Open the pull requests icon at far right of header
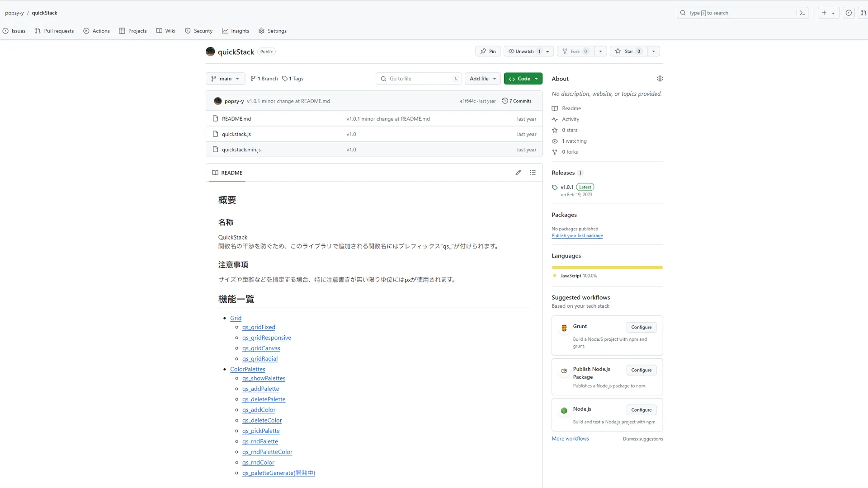The width and height of the screenshot is (868, 488). click(x=863, y=13)
